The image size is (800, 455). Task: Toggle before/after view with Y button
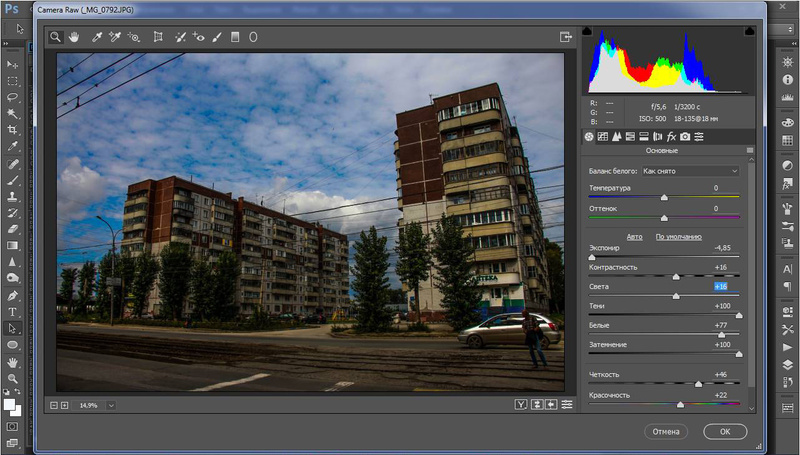pos(521,404)
